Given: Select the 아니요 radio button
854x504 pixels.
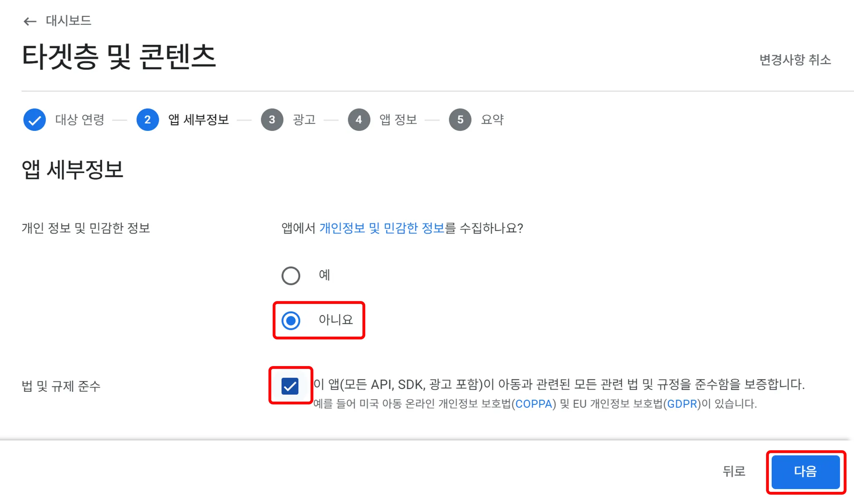Looking at the screenshot, I should pos(291,321).
